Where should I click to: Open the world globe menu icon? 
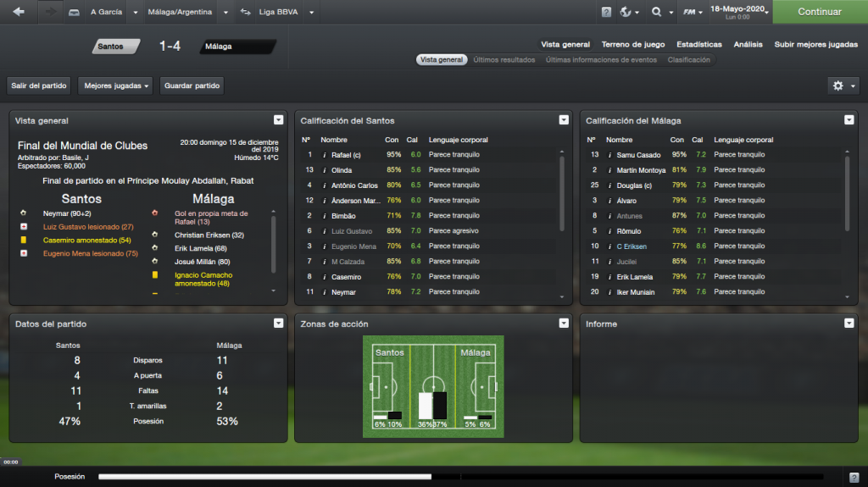(x=629, y=12)
